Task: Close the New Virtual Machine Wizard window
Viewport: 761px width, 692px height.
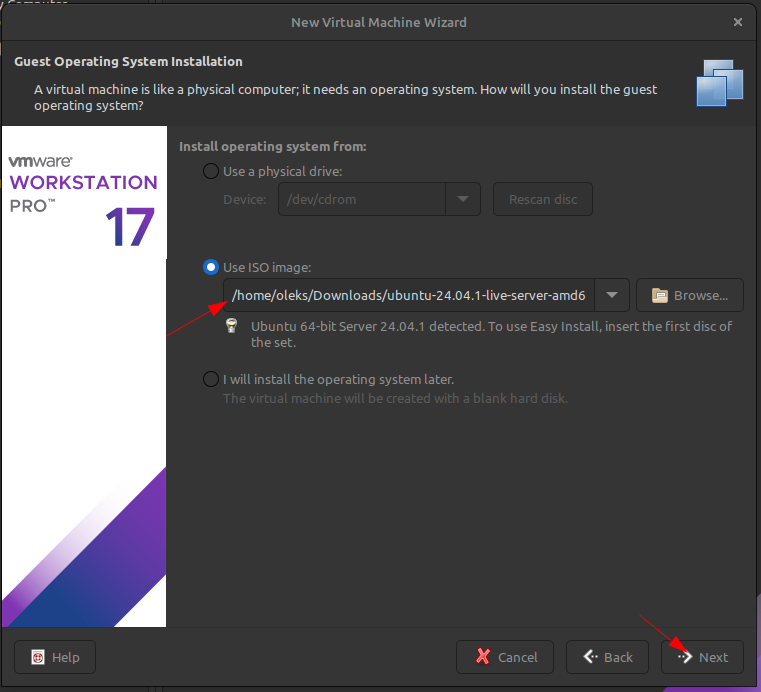Action: [738, 21]
